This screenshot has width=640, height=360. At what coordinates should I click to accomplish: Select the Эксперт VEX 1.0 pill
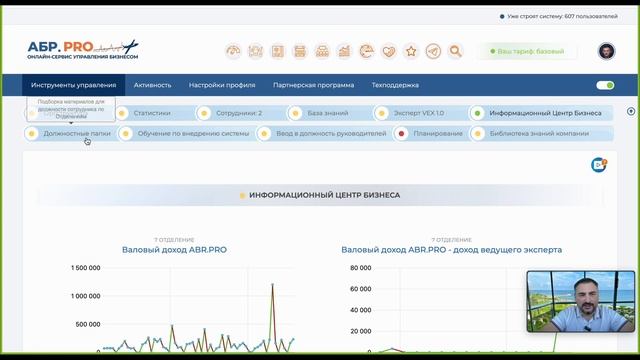click(420, 113)
